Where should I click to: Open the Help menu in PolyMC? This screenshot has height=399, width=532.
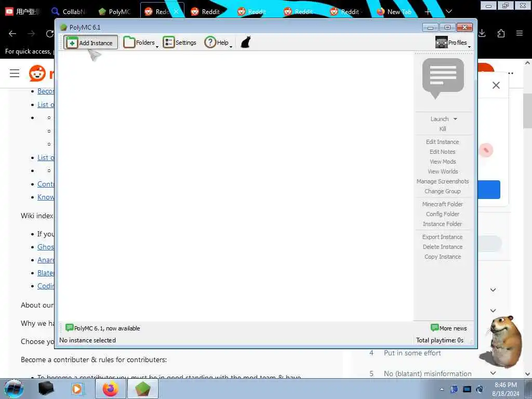218,43
